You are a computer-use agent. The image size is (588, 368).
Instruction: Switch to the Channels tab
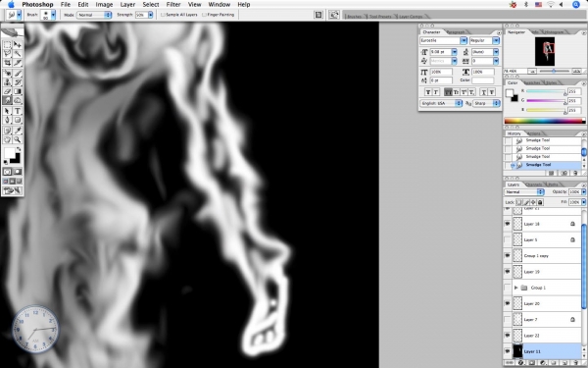click(534, 184)
